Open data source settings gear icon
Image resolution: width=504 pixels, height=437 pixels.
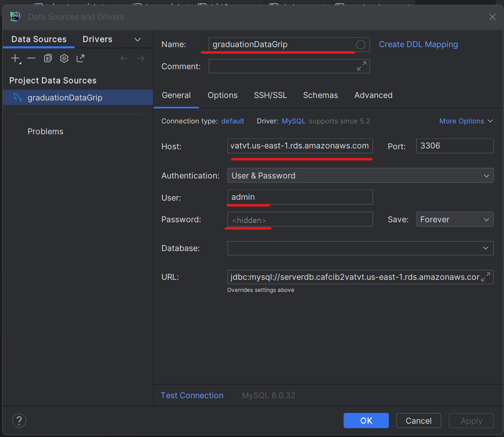tap(64, 58)
